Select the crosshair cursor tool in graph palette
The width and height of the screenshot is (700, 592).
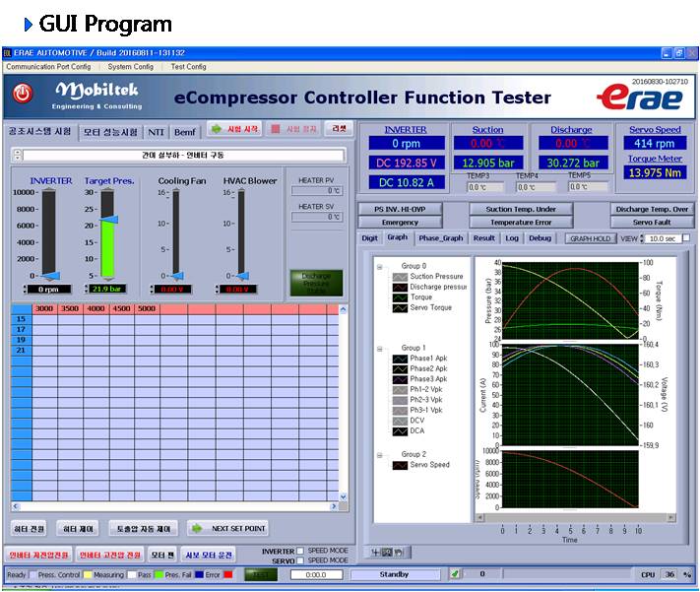[x=375, y=553]
